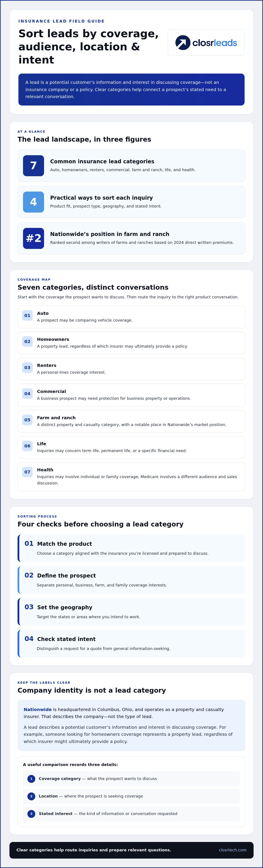Click the Renters category row

coord(131,369)
